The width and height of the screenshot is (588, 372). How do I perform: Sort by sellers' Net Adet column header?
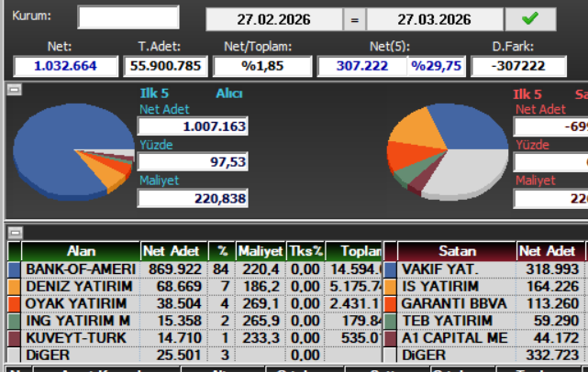549,251
